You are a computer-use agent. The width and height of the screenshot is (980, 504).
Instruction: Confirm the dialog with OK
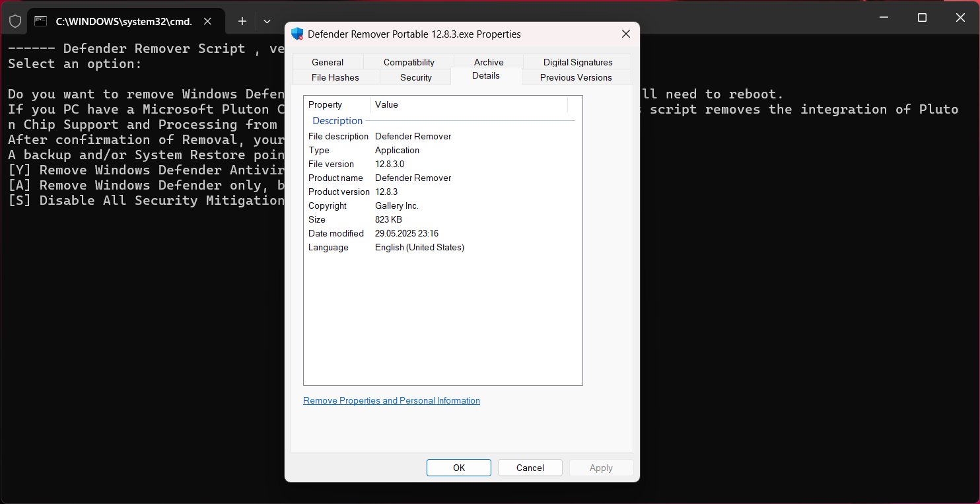pyautogui.click(x=459, y=468)
